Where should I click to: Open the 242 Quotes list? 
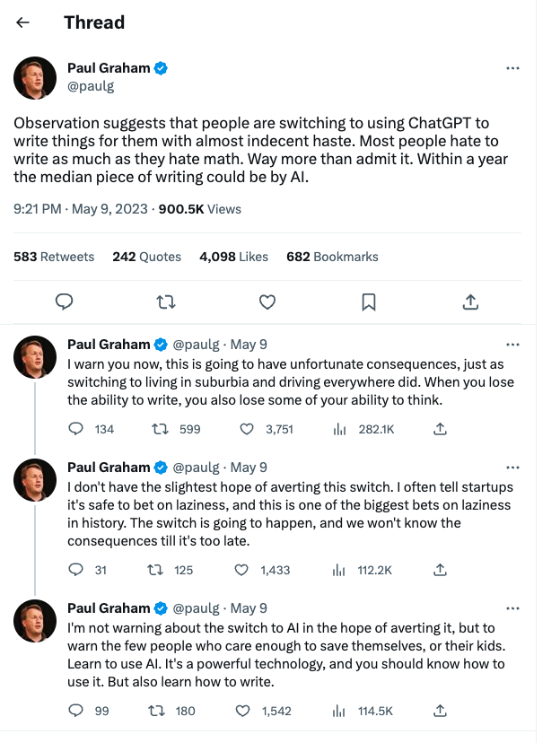point(146,257)
